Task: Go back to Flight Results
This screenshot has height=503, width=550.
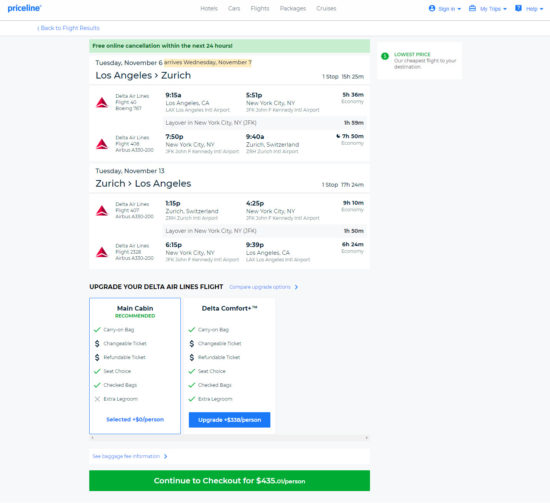Action: (68, 28)
